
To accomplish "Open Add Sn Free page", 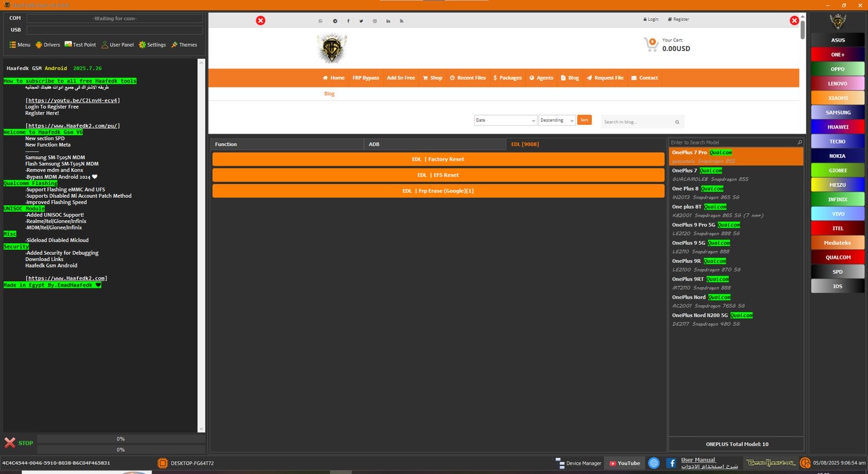I will (401, 78).
